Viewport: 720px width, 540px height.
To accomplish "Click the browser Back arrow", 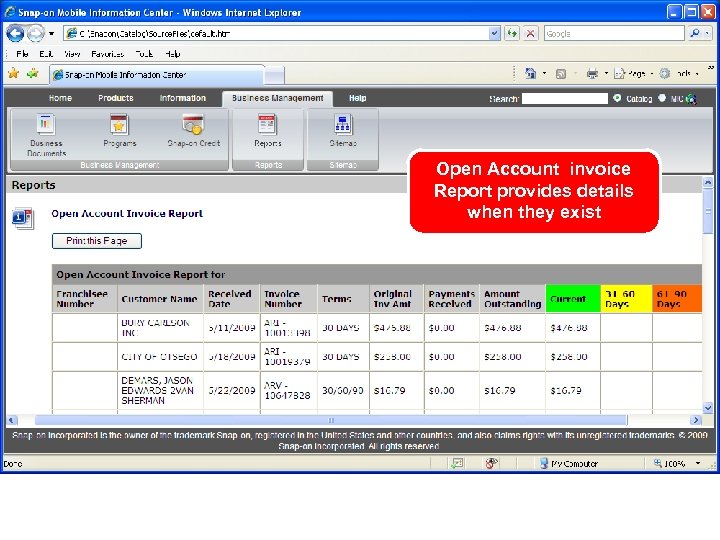I will (x=15, y=33).
